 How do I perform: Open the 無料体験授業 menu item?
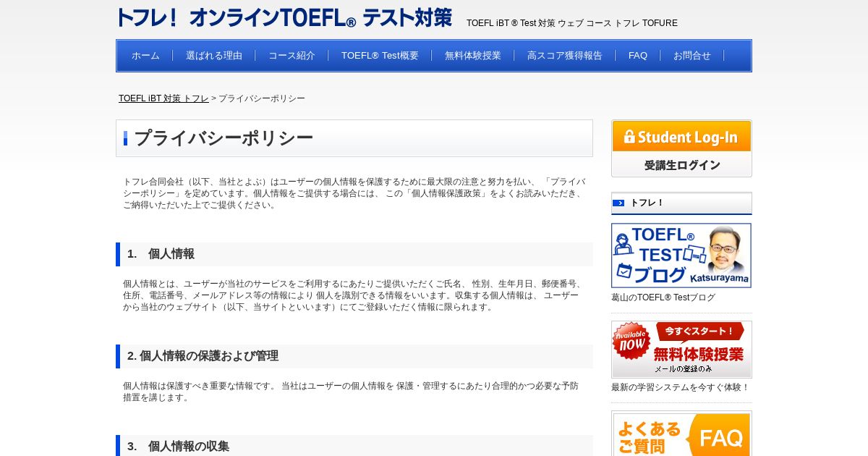point(473,56)
